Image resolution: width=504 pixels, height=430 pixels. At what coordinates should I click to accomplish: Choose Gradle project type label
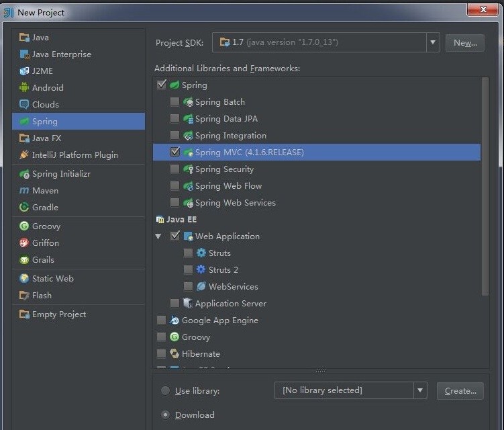click(45, 208)
